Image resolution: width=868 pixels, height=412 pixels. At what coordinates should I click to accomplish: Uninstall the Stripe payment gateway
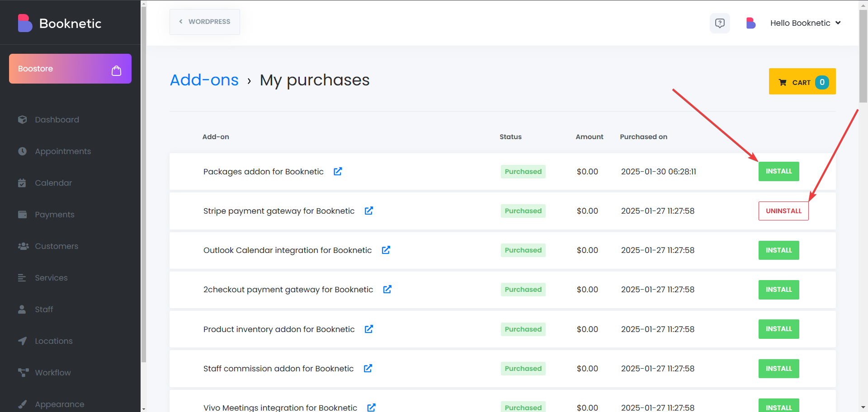783,211
